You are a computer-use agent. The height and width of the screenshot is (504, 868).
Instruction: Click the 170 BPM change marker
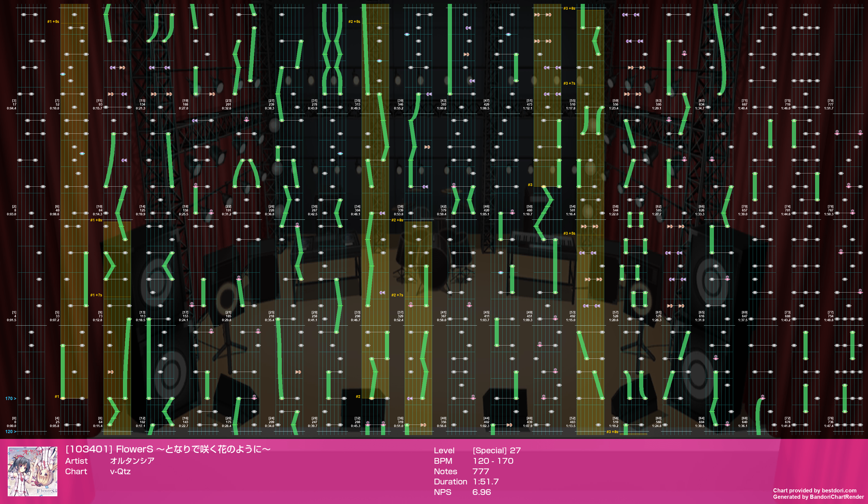10,399
